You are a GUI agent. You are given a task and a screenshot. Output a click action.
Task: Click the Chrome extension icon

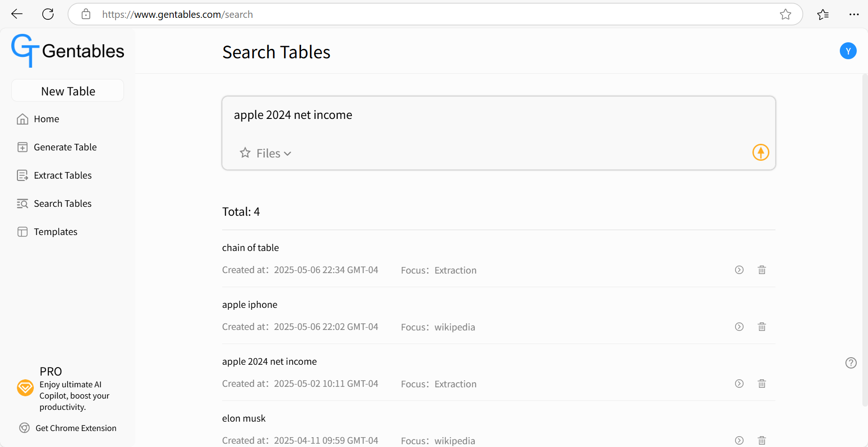coord(24,428)
